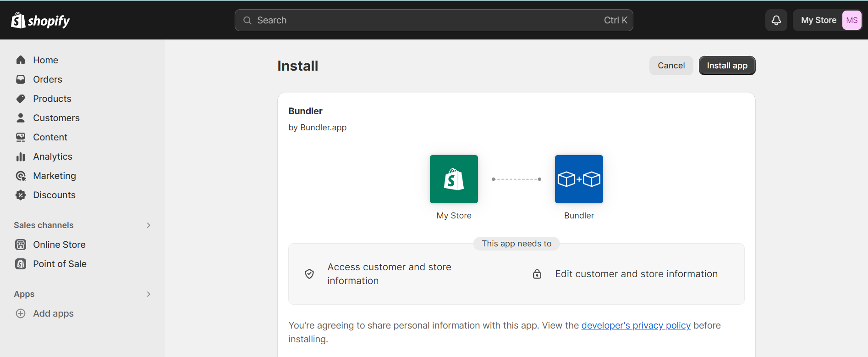Click the Orders inbox icon
This screenshot has height=357, width=868.
pyautogui.click(x=21, y=79)
